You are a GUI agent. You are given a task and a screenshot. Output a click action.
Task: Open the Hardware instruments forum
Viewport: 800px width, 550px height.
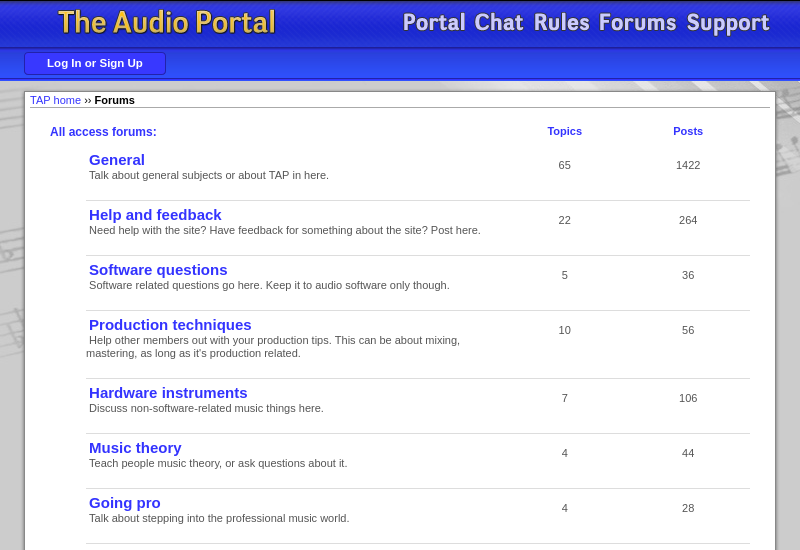(x=168, y=393)
